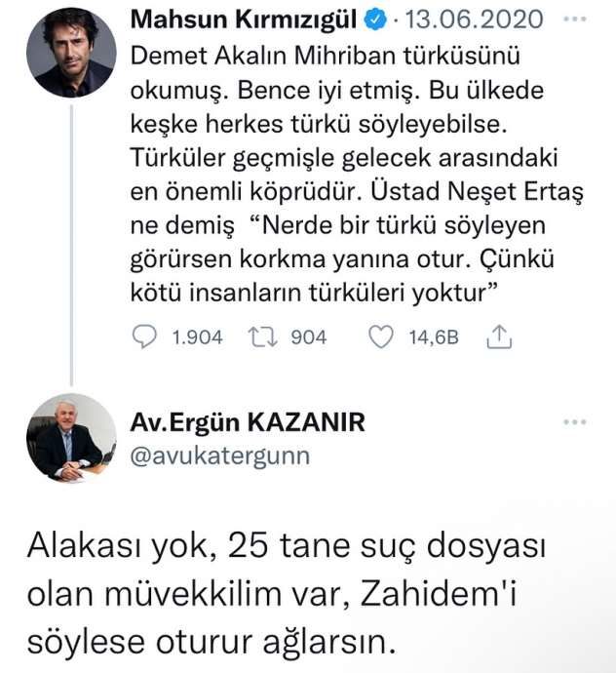Click the 14,6B like count

pyautogui.click(x=434, y=337)
